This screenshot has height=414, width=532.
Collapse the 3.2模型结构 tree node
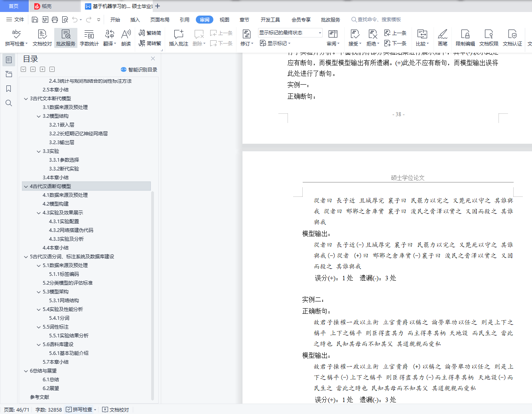(x=39, y=116)
